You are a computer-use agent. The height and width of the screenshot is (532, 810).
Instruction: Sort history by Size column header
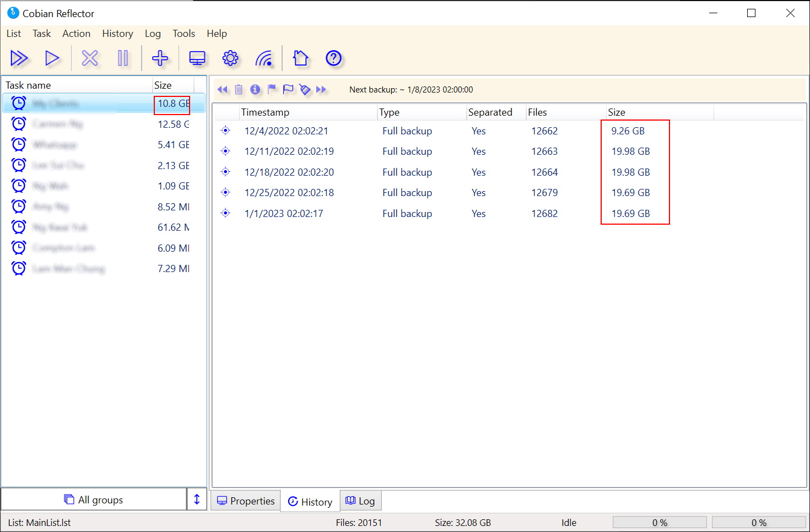660,112
